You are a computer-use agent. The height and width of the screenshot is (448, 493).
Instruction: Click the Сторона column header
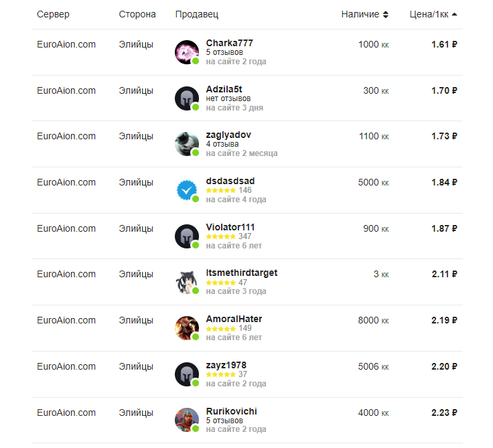tap(137, 15)
